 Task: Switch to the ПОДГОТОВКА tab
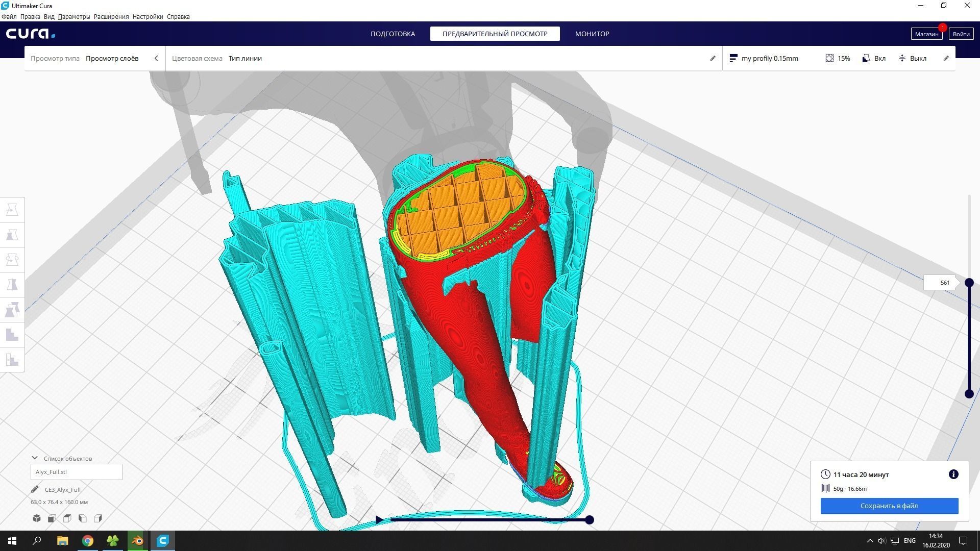(393, 34)
